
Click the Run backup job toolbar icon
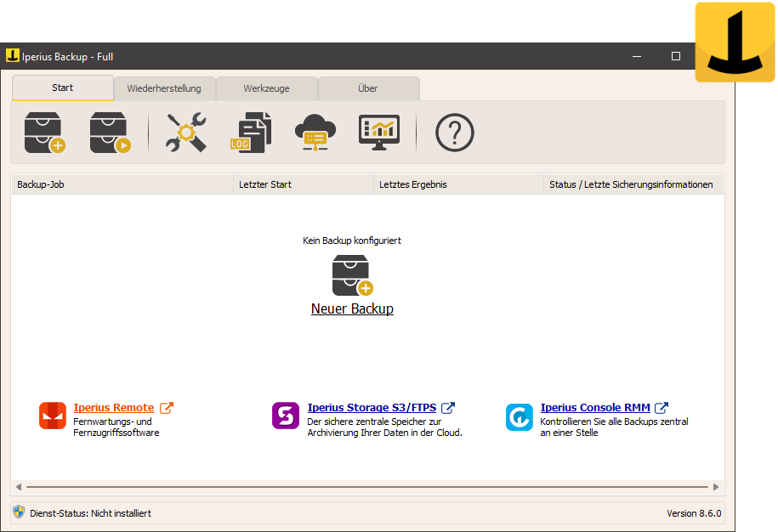point(111,133)
